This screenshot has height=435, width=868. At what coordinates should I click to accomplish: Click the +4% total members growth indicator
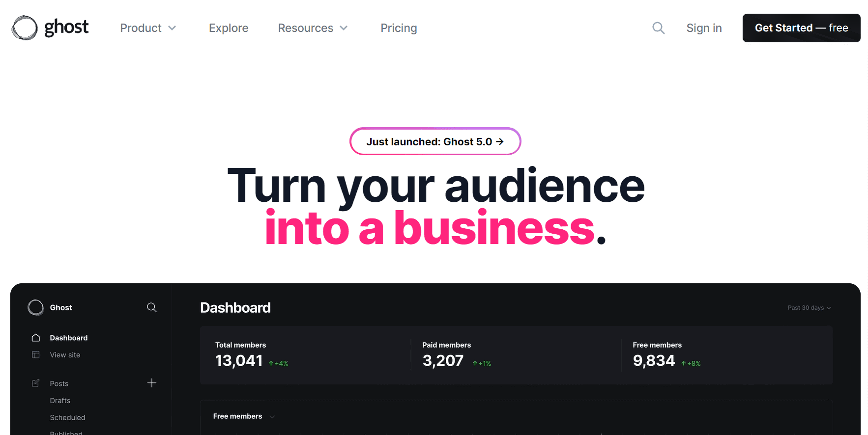(x=278, y=363)
